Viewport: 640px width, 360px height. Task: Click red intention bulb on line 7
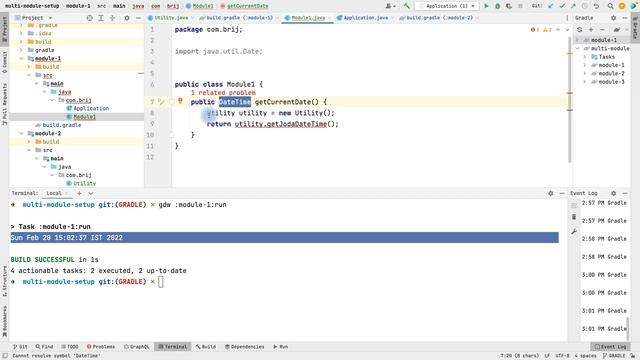180,101
